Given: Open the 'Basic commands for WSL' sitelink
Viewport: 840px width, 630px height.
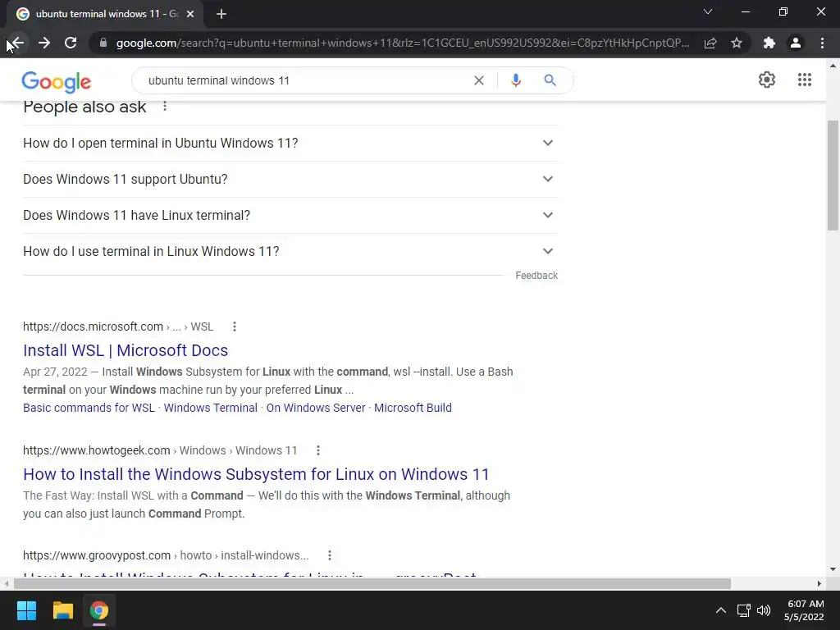Looking at the screenshot, I should pos(89,408).
